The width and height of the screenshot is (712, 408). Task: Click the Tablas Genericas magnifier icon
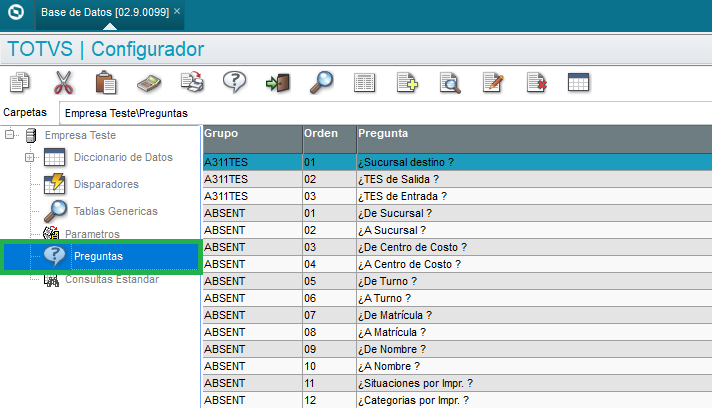(56, 211)
